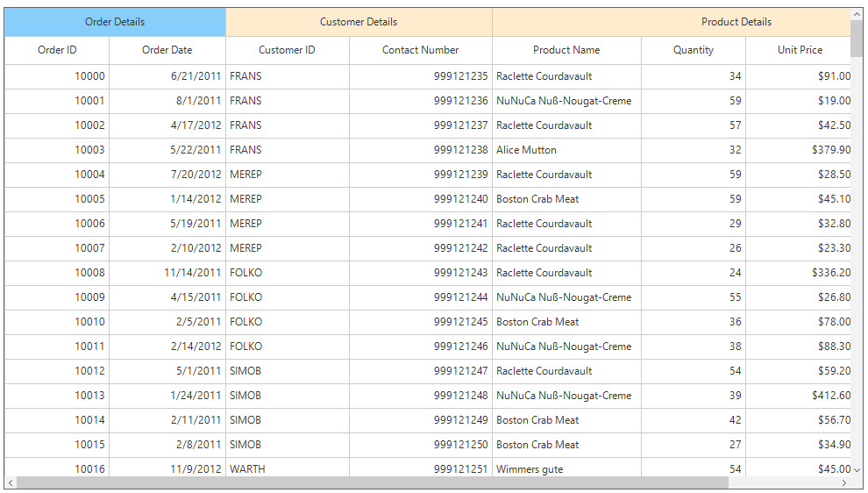The height and width of the screenshot is (493, 868).
Task: Click the horizontal scrollbar left arrow
Action: coord(11,483)
